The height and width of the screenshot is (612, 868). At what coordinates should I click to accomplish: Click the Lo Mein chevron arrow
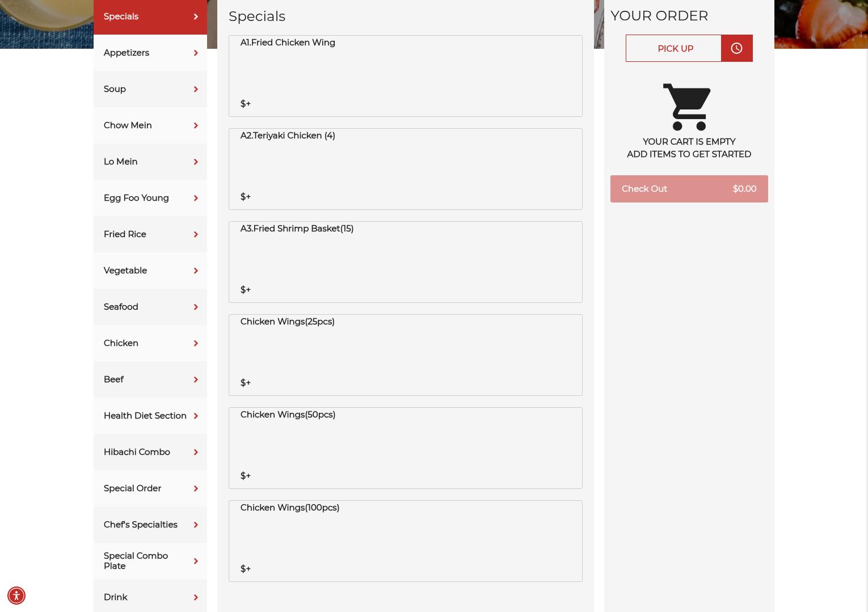196,162
